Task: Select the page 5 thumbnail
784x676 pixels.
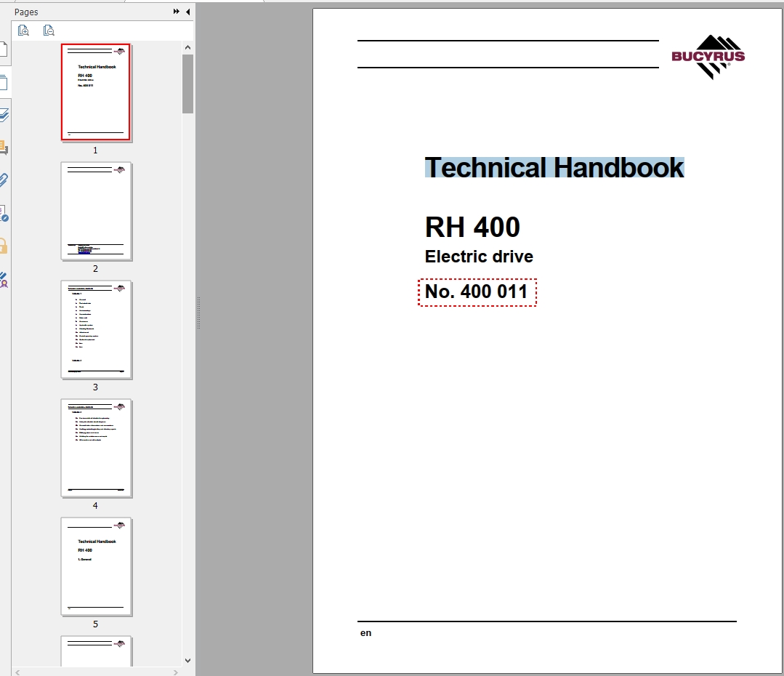Action: (x=96, y=566)
